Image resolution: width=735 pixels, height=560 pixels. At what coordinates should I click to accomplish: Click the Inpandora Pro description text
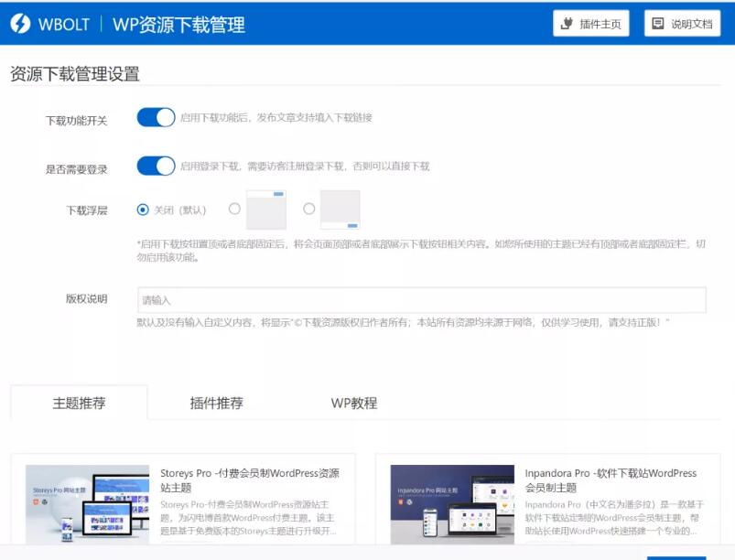click(614, 518)
